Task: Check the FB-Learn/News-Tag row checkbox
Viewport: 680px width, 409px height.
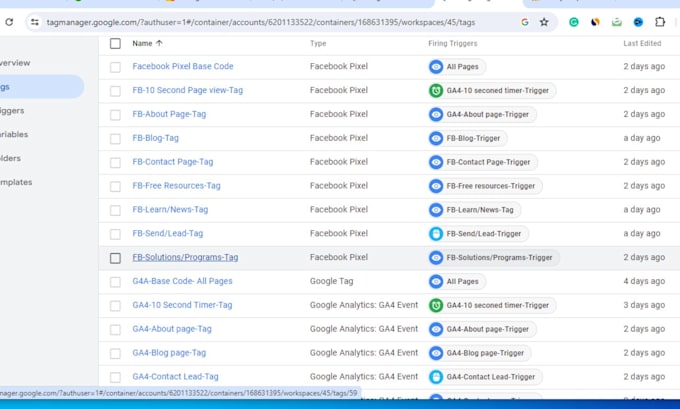Action: click(115, 210)
